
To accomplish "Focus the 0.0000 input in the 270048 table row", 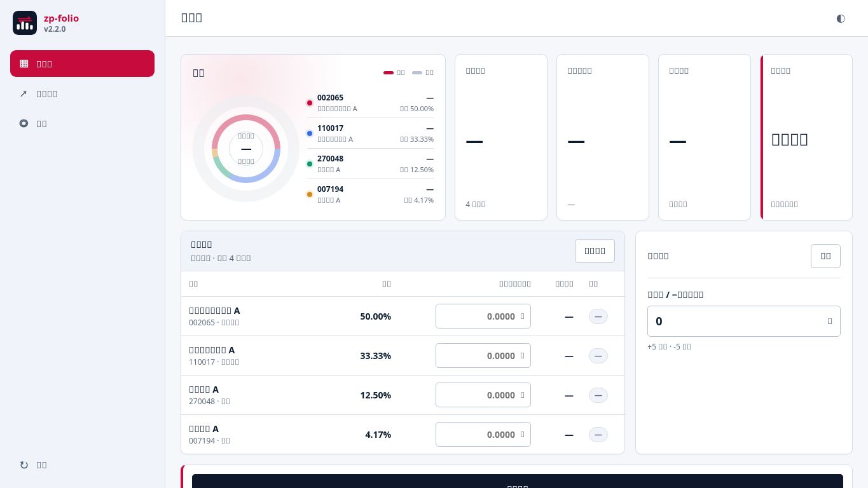I will (483, 395).
